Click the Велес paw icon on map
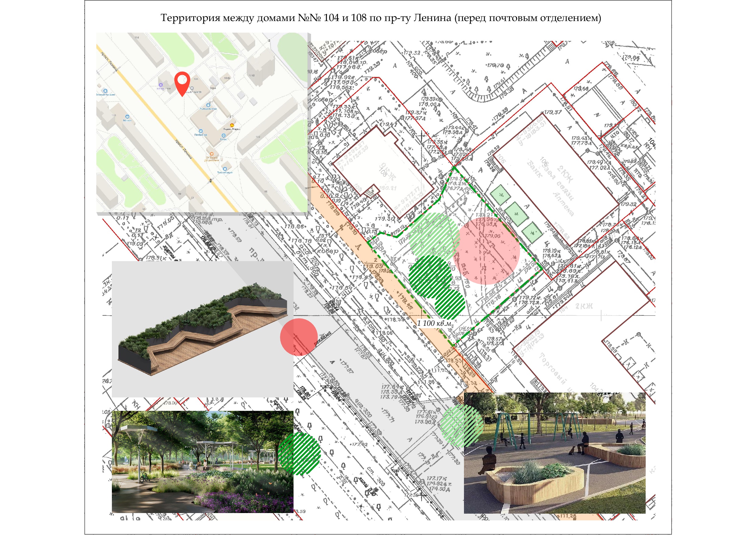Viewport: 756px width, 535px height. click(x=223, y=135)
